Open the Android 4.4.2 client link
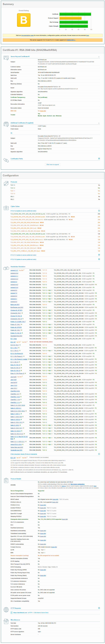 14,285
